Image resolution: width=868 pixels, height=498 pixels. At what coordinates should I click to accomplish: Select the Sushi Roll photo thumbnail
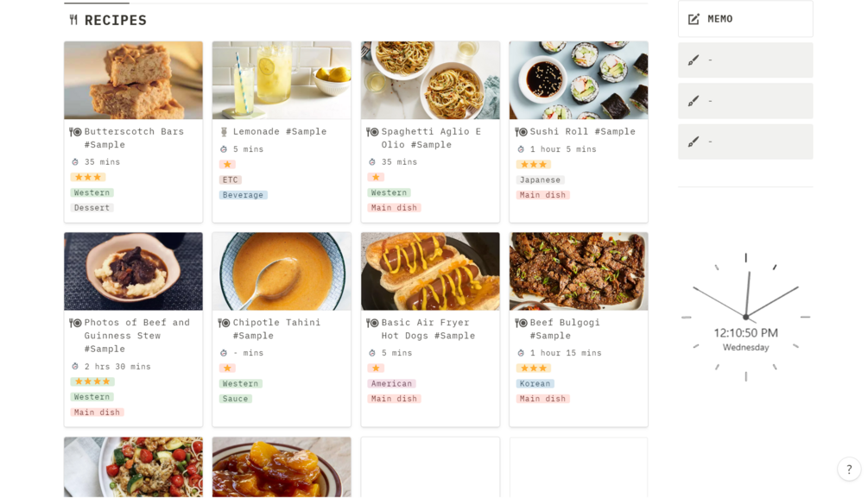point(578,80)
